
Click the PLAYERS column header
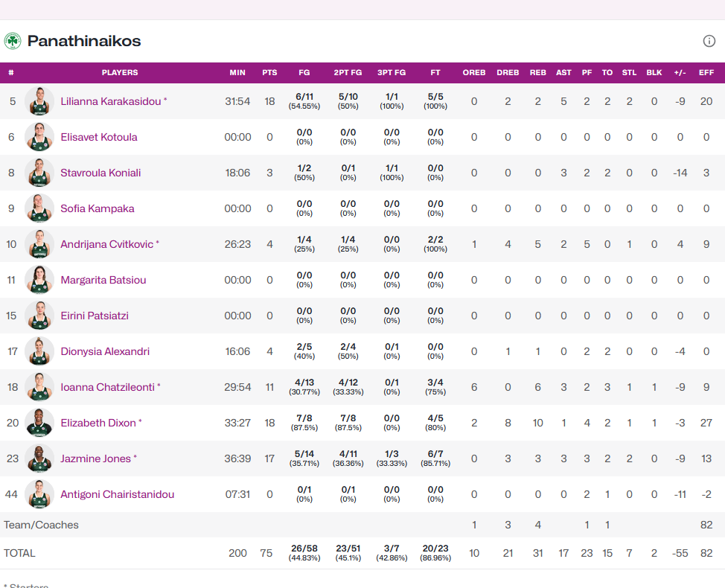point(120,73)
